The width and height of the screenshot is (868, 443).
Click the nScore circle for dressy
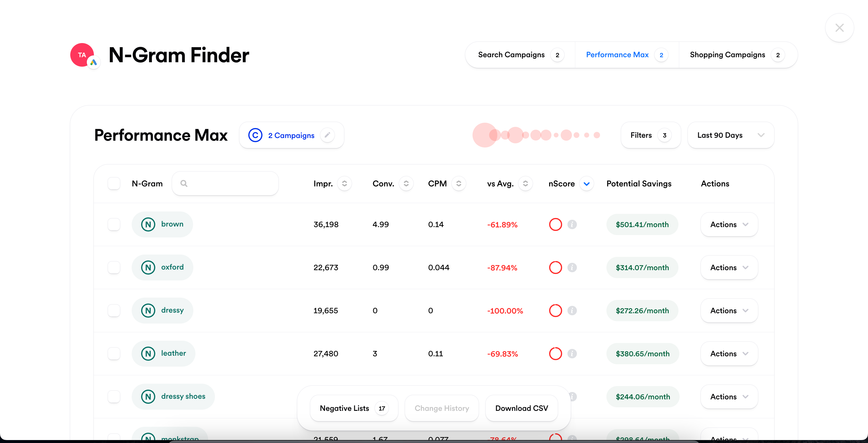point(555,310)
